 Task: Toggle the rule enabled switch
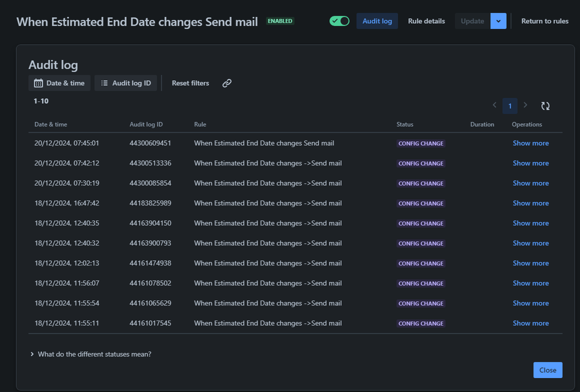click(x=339, y=21)
